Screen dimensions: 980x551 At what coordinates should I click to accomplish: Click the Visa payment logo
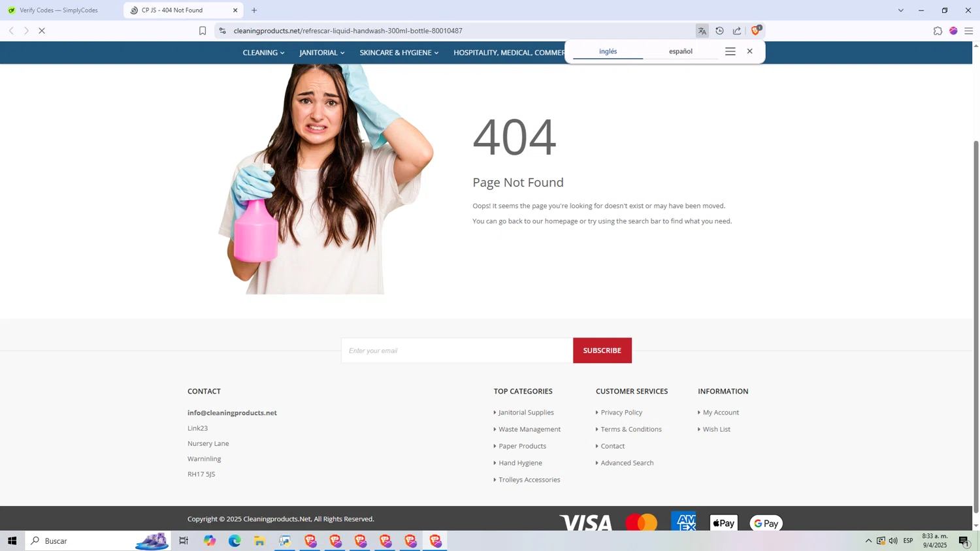(x=585, y=522)
